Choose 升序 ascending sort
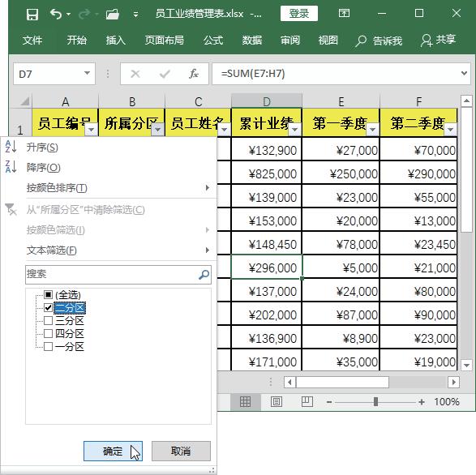 tap(109, 148)
